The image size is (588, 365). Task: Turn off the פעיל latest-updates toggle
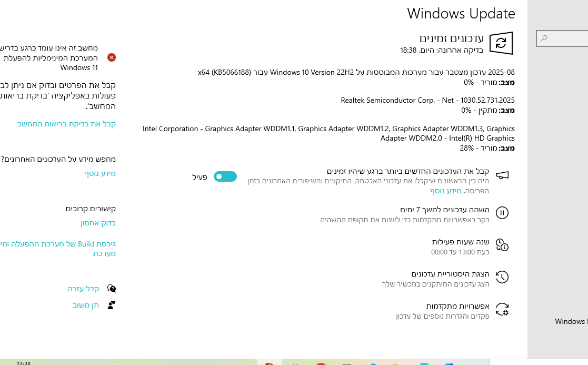225,176
